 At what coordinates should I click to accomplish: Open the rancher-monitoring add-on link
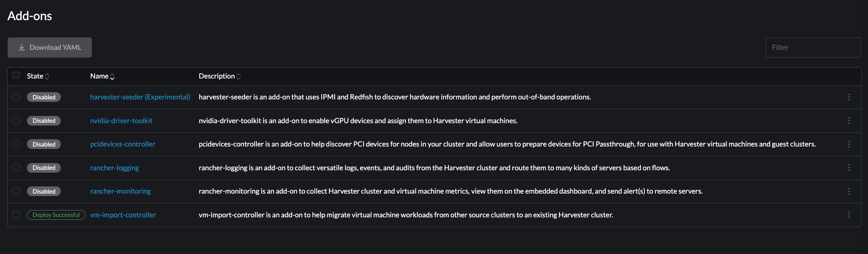coord(120,191)
